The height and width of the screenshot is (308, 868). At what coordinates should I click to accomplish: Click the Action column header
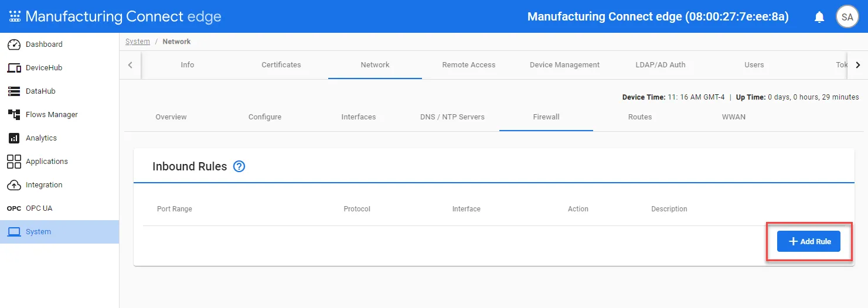click(578, 209)
